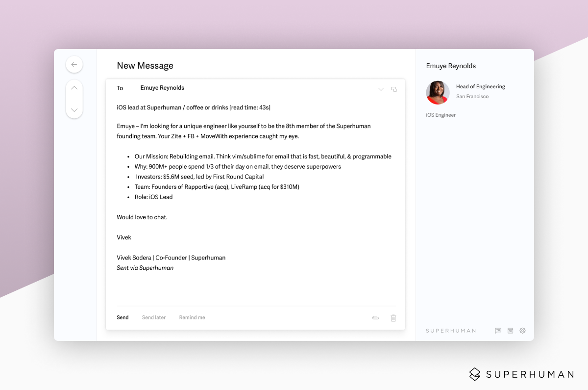588x390 pixels.
Task: Click the To field label
Action: 120,88
